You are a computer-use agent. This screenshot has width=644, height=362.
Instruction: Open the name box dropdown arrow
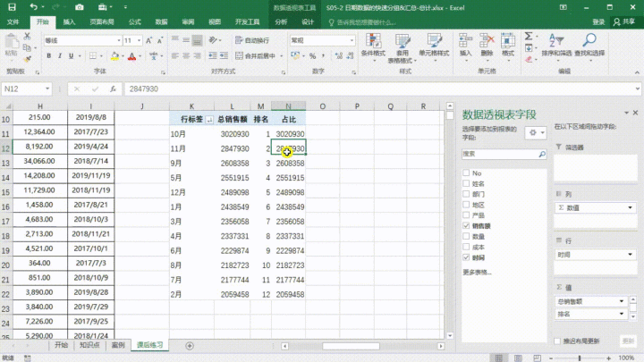[47, 88]
